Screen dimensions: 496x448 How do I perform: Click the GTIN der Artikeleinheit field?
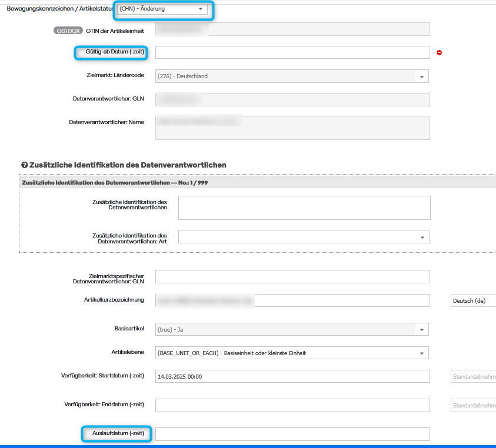(292, 29)
